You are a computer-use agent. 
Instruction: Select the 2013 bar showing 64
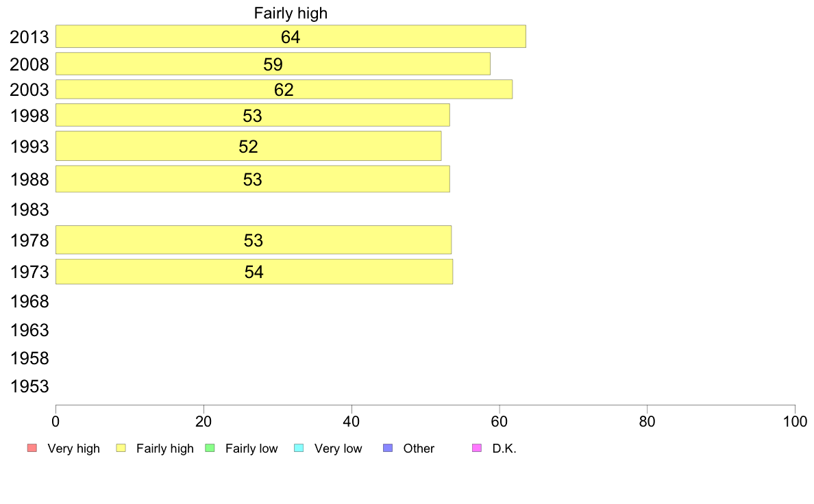[291, 36]
